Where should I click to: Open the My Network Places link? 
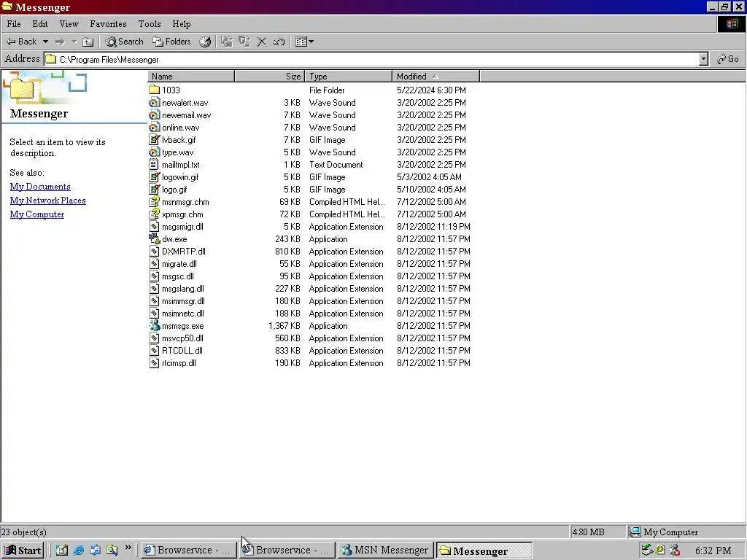tap(47, 201)
